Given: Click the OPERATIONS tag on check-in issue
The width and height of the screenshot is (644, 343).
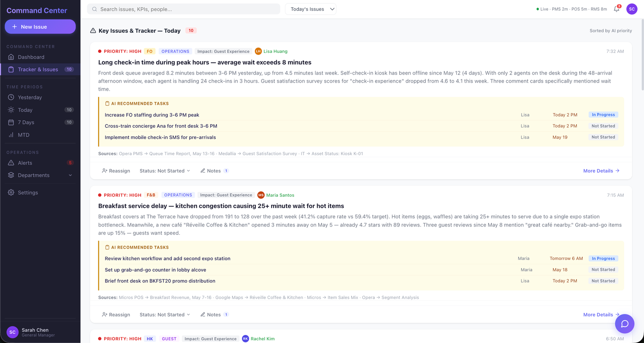Looking at the screenshot, I should click(x=175, y=51).
